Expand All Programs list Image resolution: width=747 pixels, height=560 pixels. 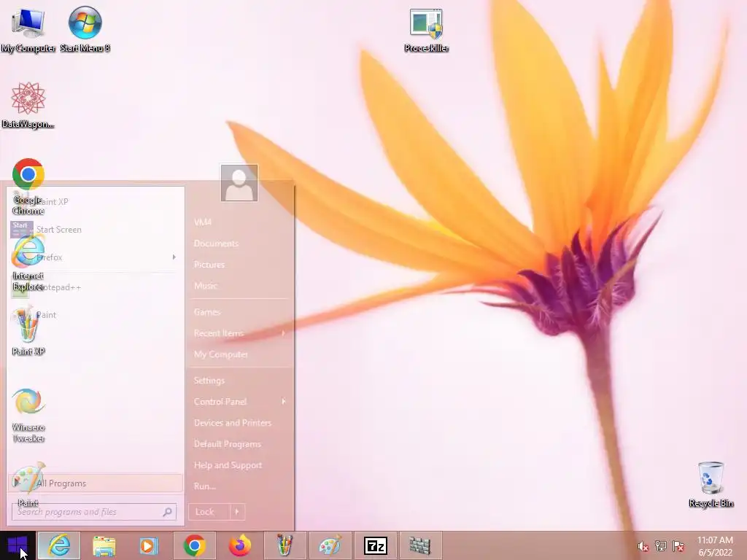coord(96,483)
